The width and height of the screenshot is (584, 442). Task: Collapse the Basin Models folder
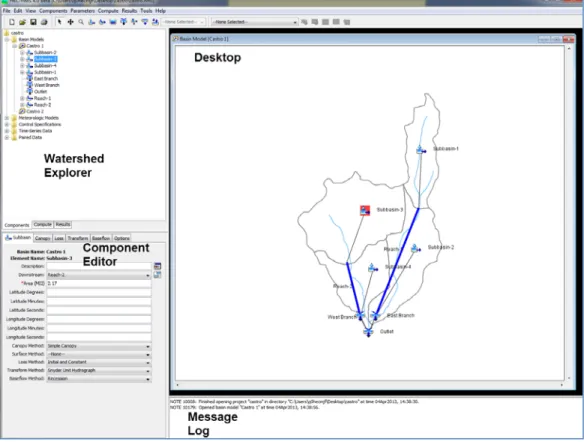(x=7, y=39)
